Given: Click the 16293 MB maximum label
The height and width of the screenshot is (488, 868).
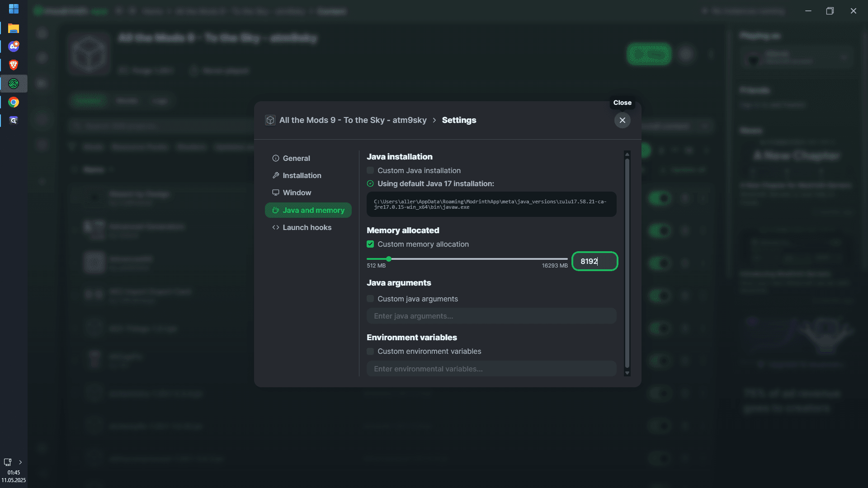Looking at the screenshot, I should [x=555, y=266].
